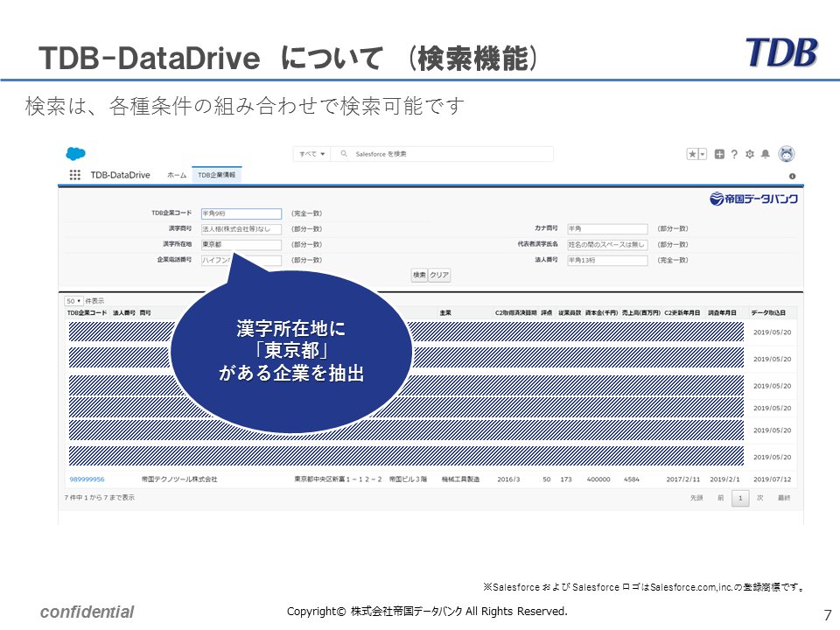Click the 帝国データバンク logo
The image size is (840, 630).
coord(753,199)
